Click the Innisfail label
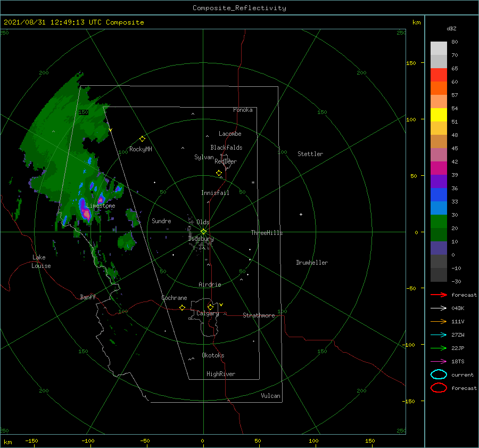The height and width of the screenshot is (448, 479). [x=215, y=193]
